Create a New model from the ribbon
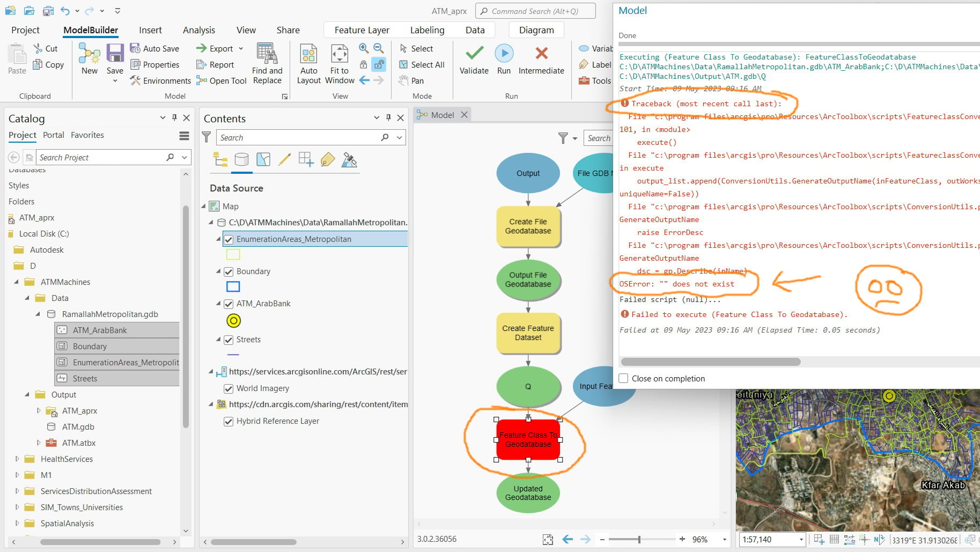This screenshot has height=552, width=980. (x=90, y=59)
